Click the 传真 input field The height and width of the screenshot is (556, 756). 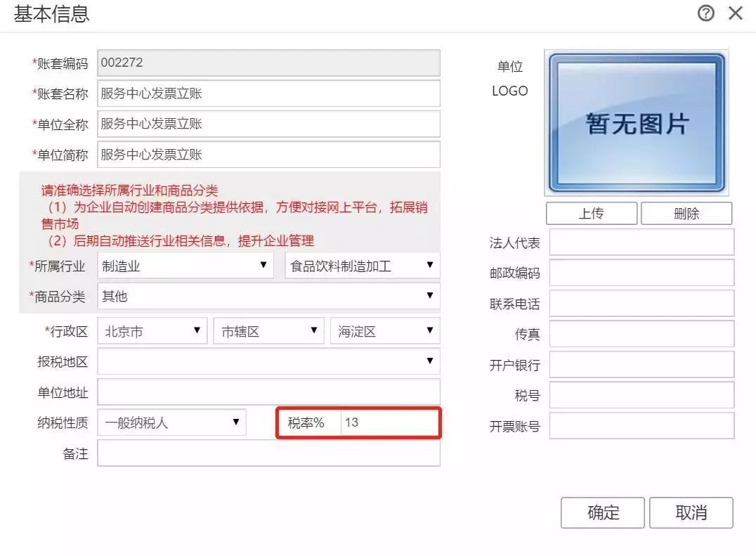click(641, 334)
